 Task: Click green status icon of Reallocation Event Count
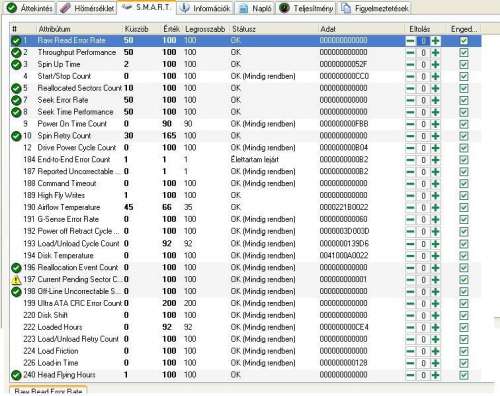click(x=16, y=268)
